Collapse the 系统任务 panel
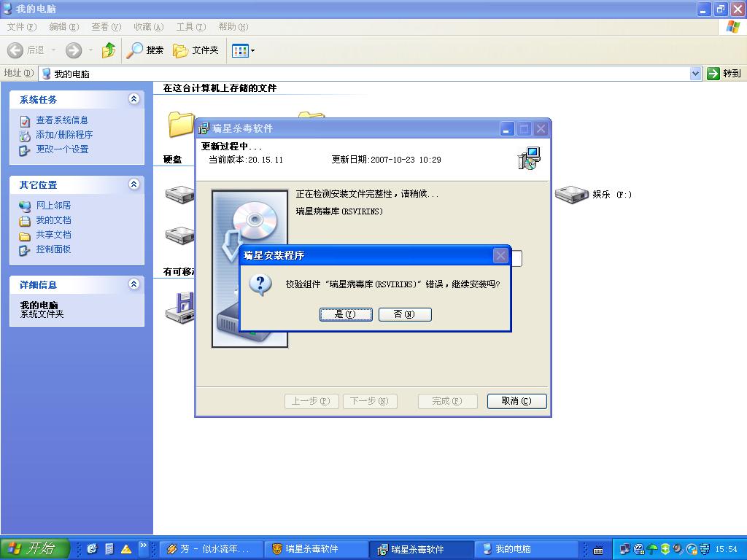747x560 pixels. coord(134,99)
